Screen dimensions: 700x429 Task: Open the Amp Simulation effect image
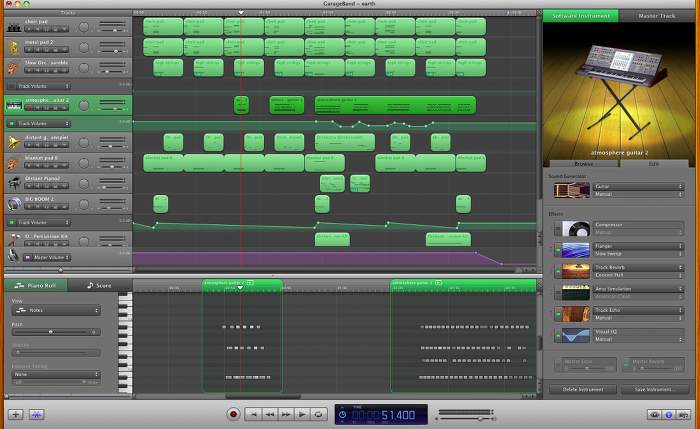[576, 292]
